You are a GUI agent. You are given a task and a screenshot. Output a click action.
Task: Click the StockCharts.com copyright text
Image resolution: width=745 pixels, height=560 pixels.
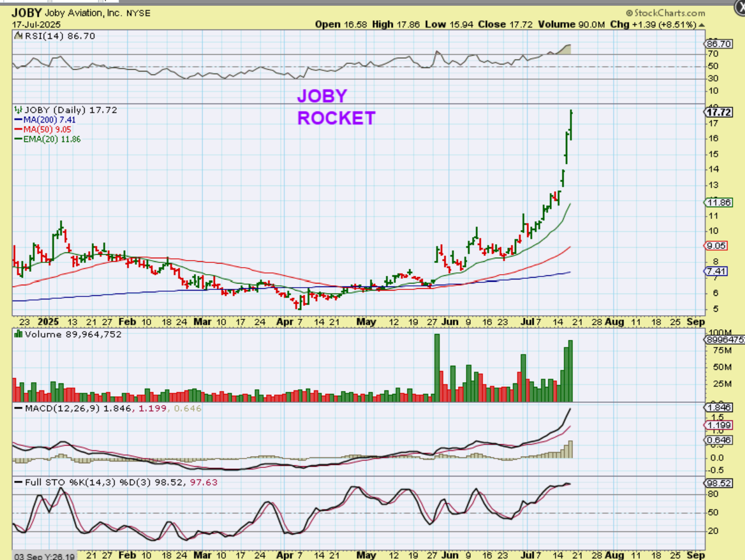tap(665, 12)
